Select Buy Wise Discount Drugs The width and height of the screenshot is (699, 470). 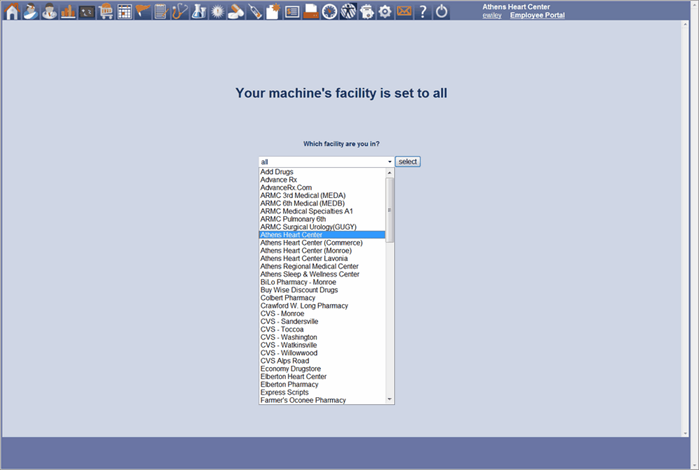(322, 290)
